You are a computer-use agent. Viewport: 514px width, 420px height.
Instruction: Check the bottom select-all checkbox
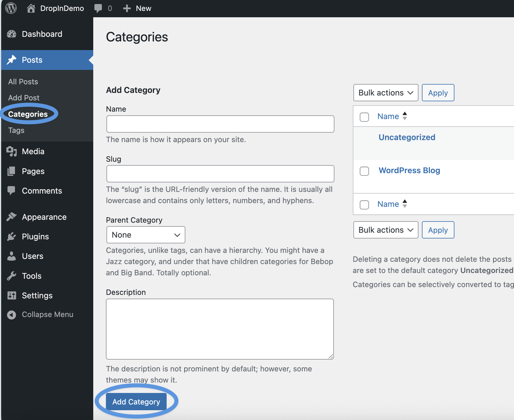pos(364,205)
